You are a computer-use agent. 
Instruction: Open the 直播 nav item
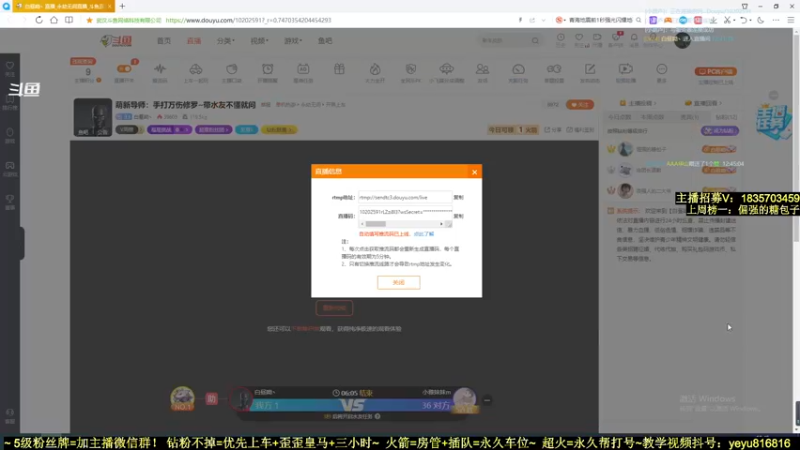[194, 41]
